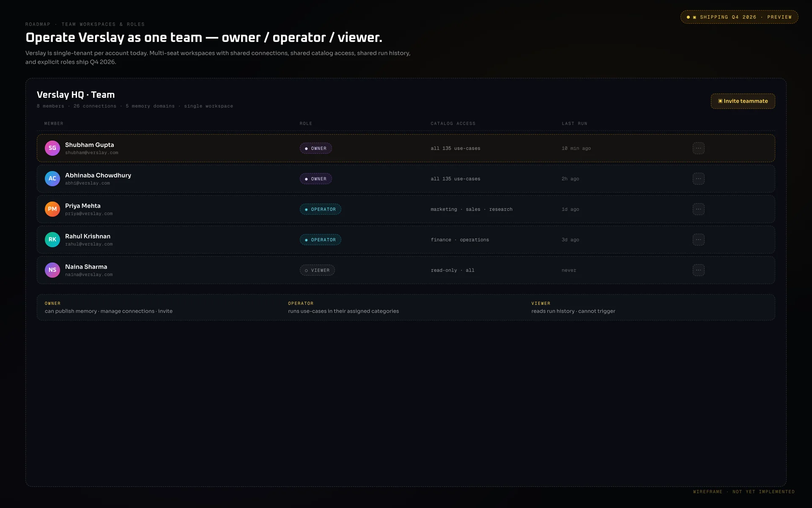Click the Invite teammate button
The height and width of the screenshot is (508, 812).
(743, 101)
